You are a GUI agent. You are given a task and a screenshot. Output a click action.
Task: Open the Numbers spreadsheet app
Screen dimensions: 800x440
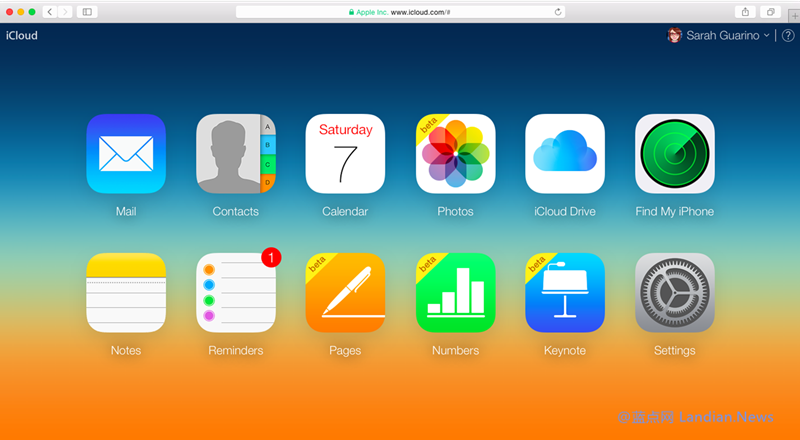[455, 293]
